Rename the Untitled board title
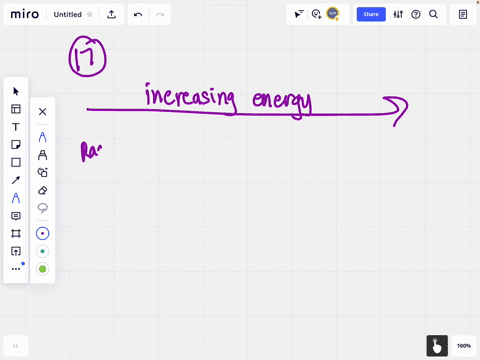 click(x=67, y=14)
